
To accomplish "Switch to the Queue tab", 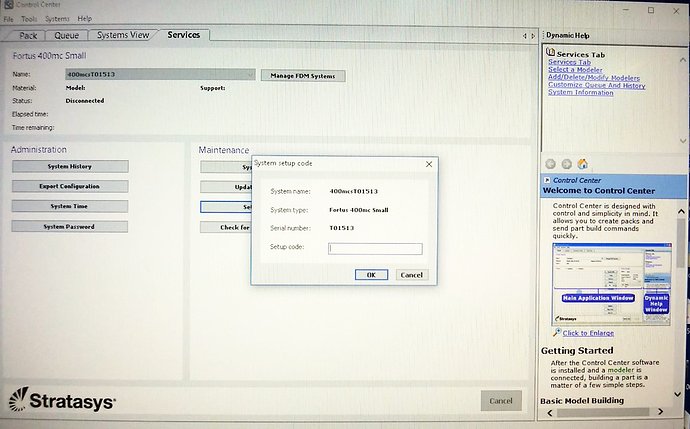I will coord(66,35).
